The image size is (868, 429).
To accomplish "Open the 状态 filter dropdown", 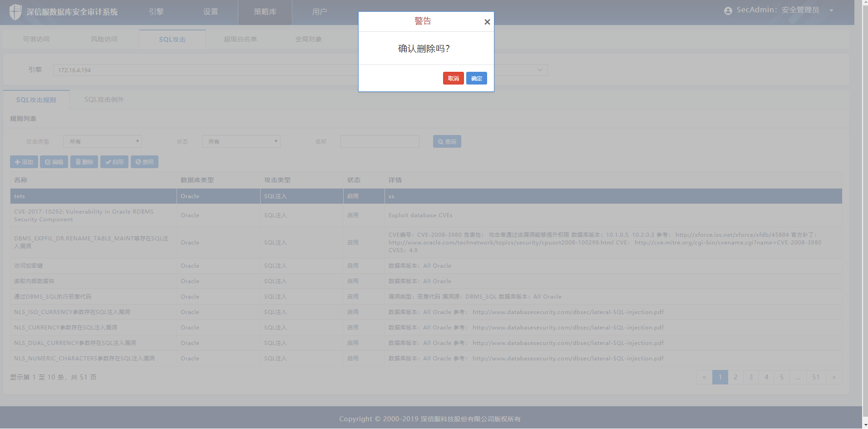I will [241, 142].
